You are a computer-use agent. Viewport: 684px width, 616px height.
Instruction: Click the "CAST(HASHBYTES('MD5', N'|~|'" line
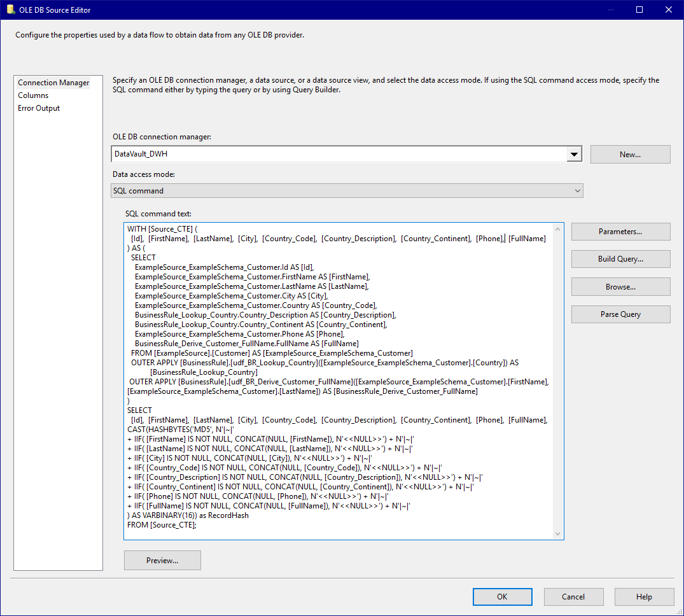click(x=181, y=430)
